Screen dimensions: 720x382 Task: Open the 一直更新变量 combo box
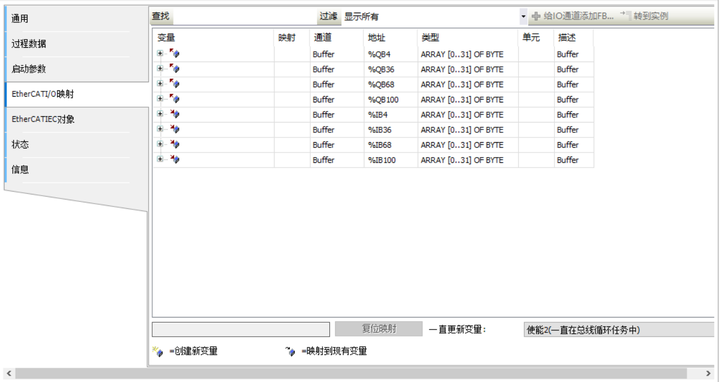point(619,330)
